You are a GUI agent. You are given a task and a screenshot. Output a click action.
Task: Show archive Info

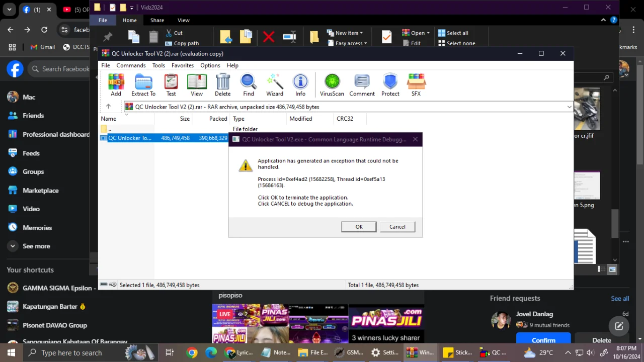[x=300, y=85]
